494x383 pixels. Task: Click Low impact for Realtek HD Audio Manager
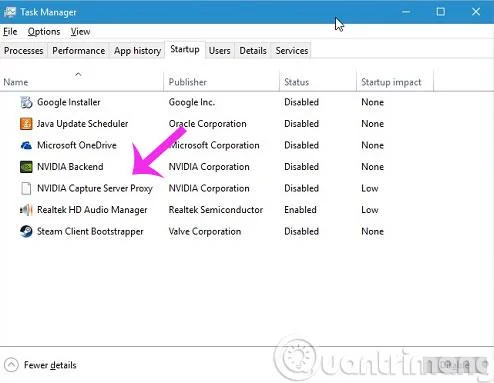pos(370,210)
